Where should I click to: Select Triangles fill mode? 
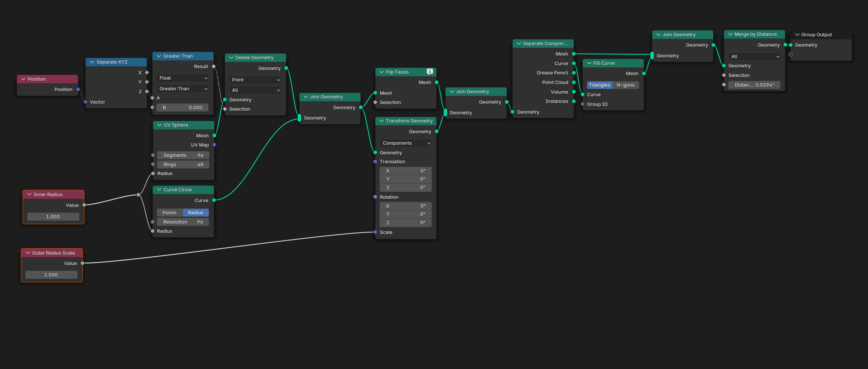click(x=600, y=85)
